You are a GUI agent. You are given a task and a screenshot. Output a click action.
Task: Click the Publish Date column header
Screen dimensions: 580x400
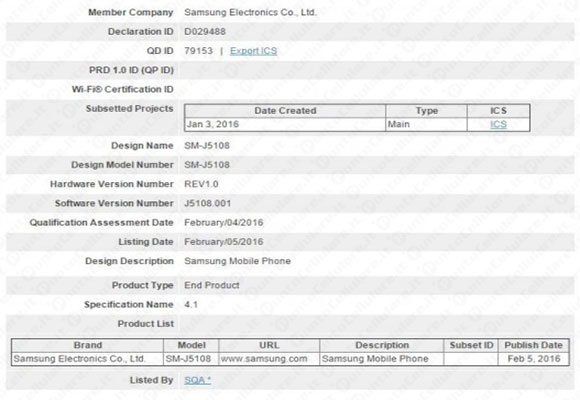pos(533,345)
